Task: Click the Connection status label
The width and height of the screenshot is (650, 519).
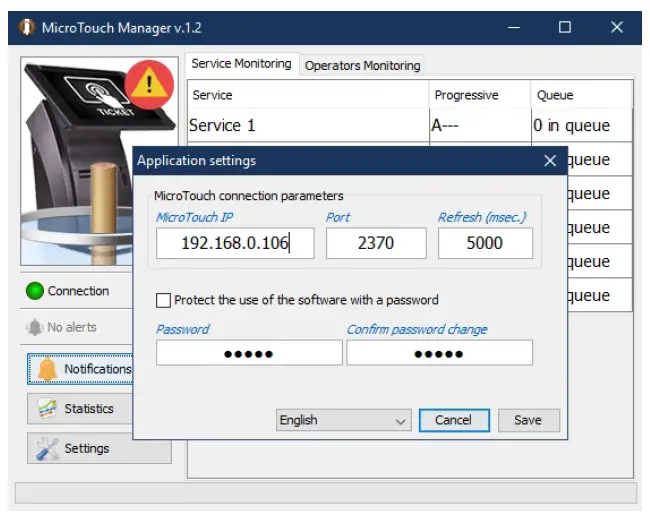Action: click(78, 291)
